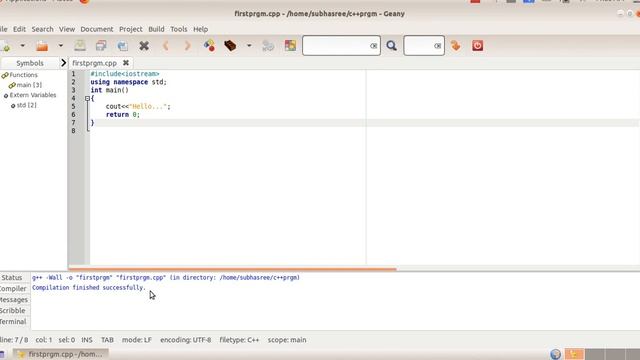Select main [3] in symbols tree
The image size is (640, 360).
29,85
